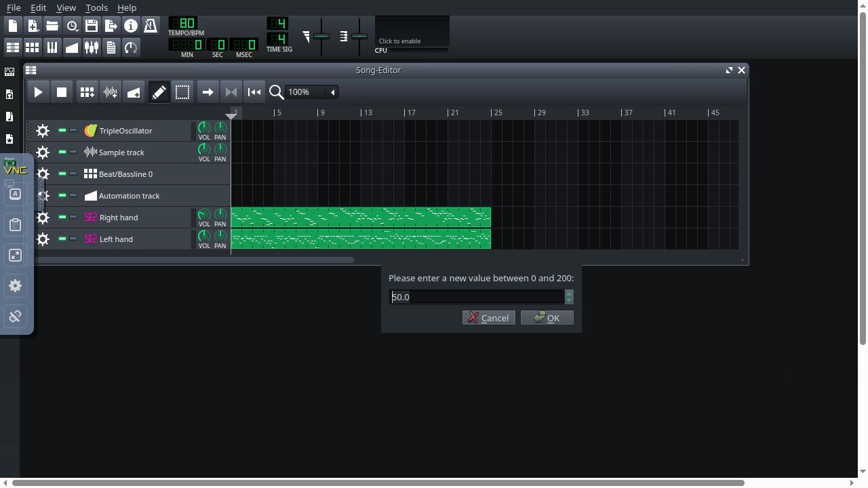Mute the Sample track
This screenshot has width=868, height=488.
click(62, 152)
